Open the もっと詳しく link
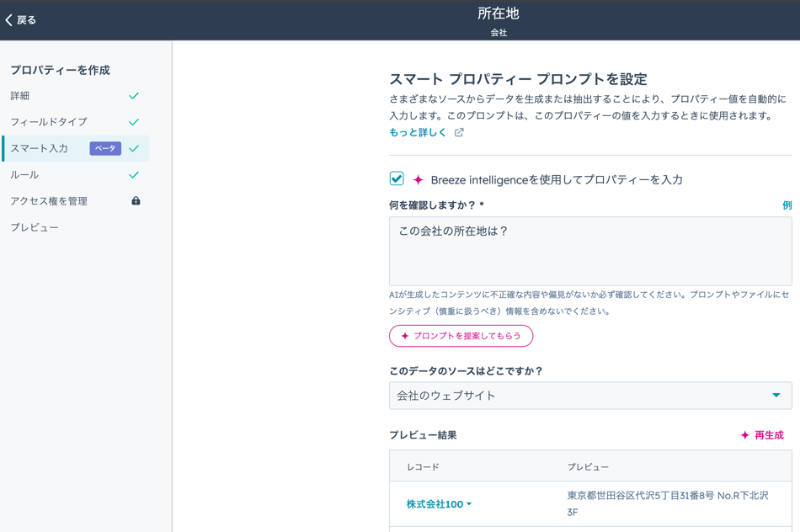 [418, 132]
